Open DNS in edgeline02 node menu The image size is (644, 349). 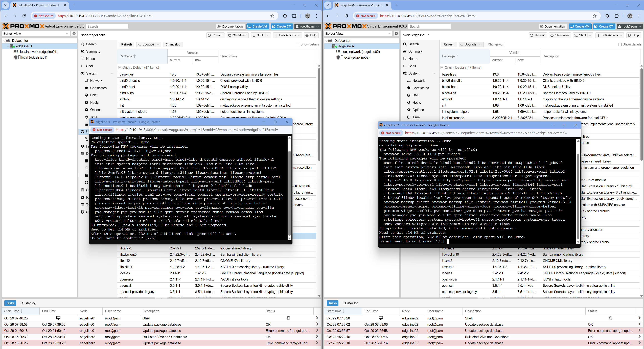point(416,95)
